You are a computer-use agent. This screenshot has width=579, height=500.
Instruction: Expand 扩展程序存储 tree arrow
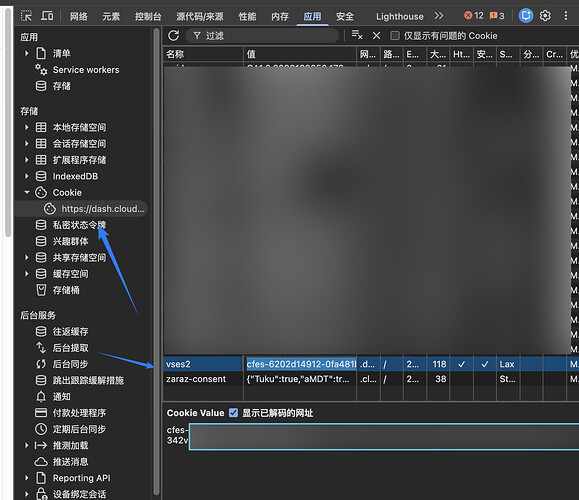pos(27,160)
